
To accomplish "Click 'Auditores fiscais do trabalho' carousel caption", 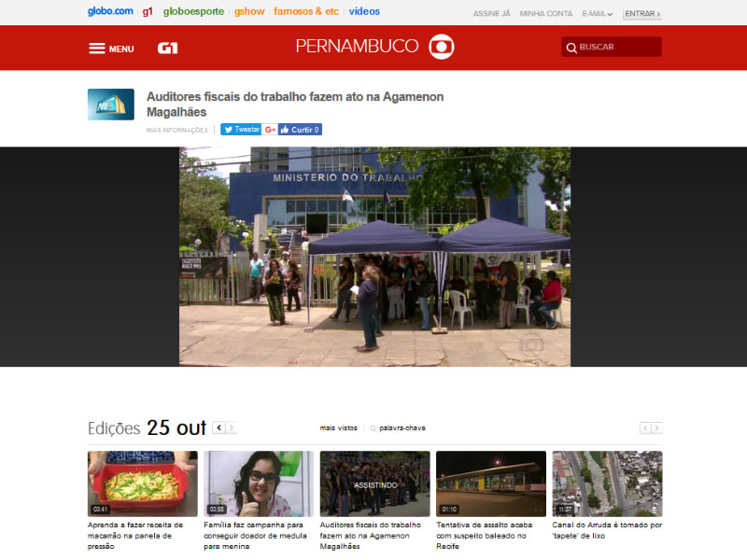I will click(x=370, y=536).
